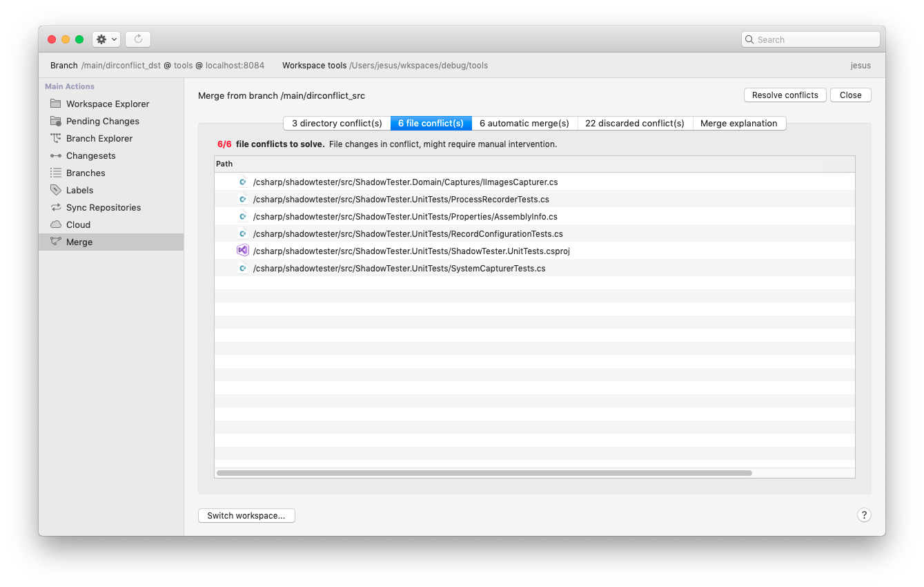
Task: Open the gear settings dropdown
Action: point(106,39)
